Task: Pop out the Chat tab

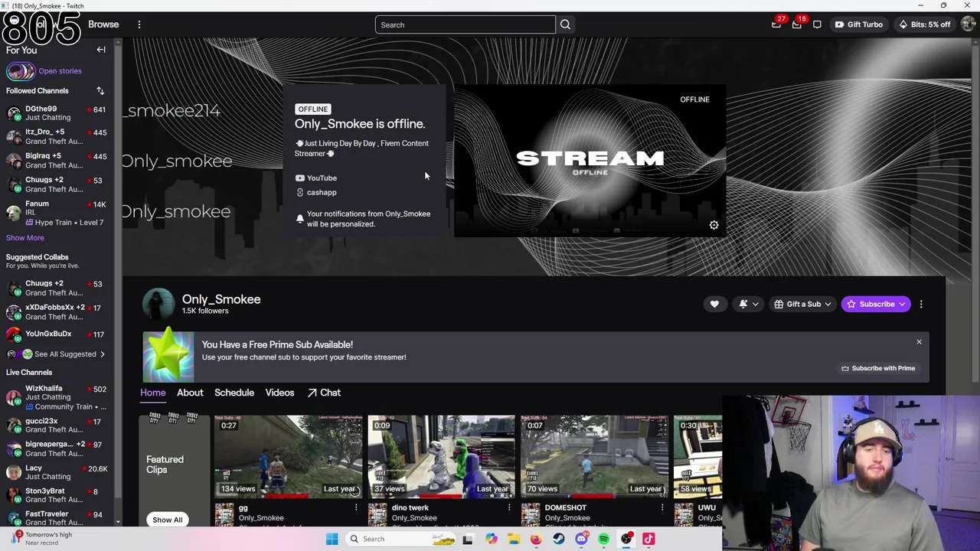Action: pyautogui.click(x=324, y=393)
